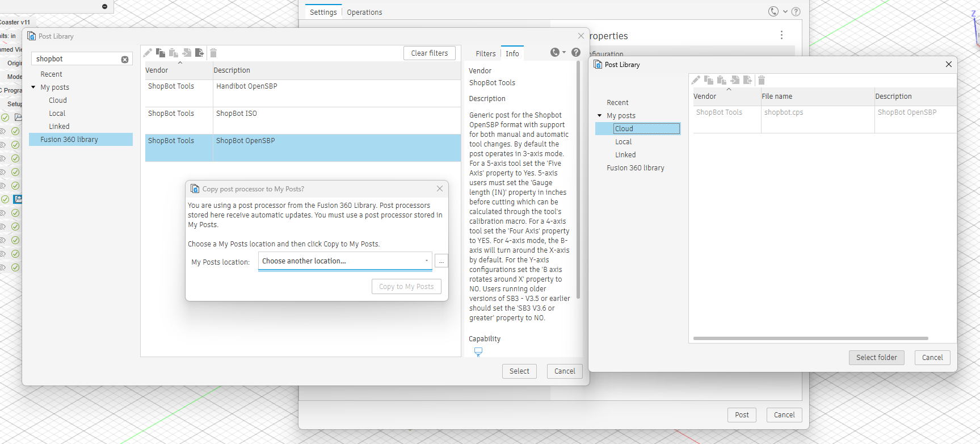Viewport: 980px width, 444px height.
Task: Click the export icon in left Post Library toolbar
Action: (x=199, y=53)
